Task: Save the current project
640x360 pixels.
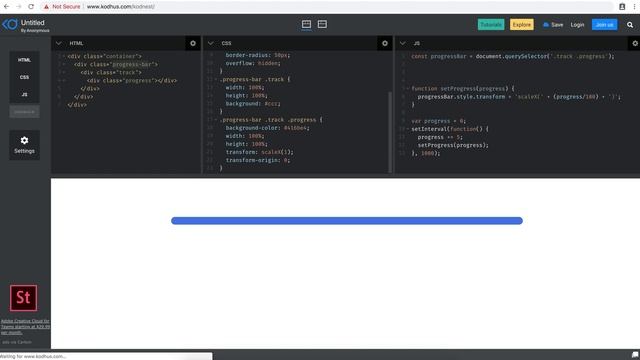Action: pyautogui.click(x=553, y=25)
